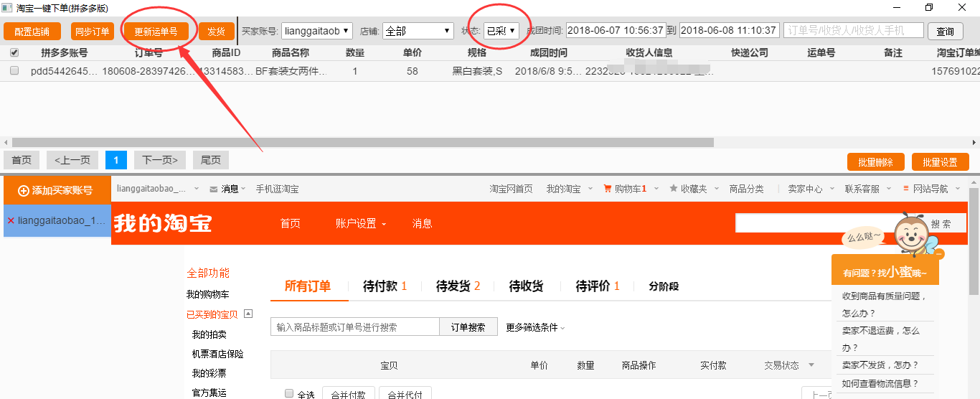Image resolution: width=980 pixels, height=399 pixels.
Task: Select the 黑白套装,S spec cell
Action: tap(477, 71)
